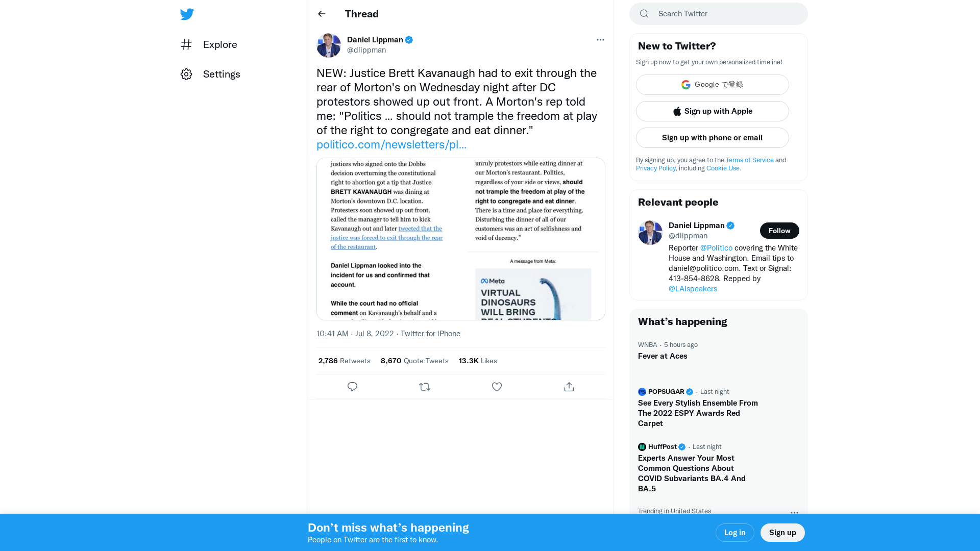Share the tweet using the share icon
The image size is (980, 551).
[x=569, y=387]
